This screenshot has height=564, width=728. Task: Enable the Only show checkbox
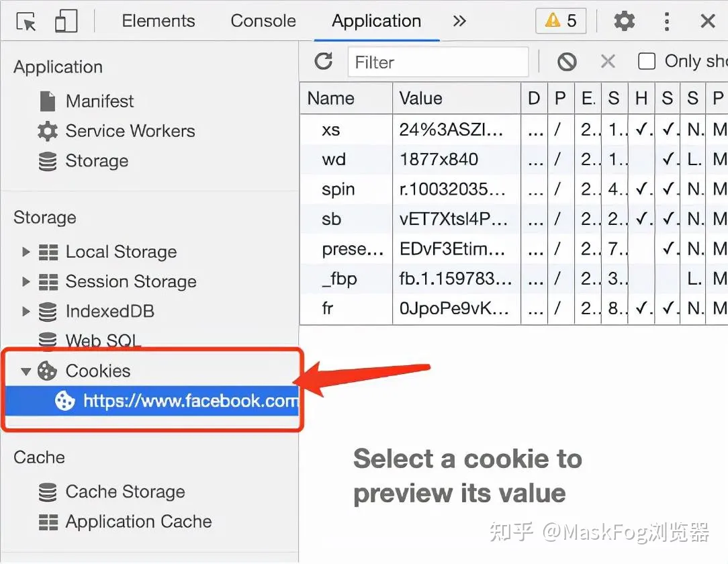[x=647, y=62]
